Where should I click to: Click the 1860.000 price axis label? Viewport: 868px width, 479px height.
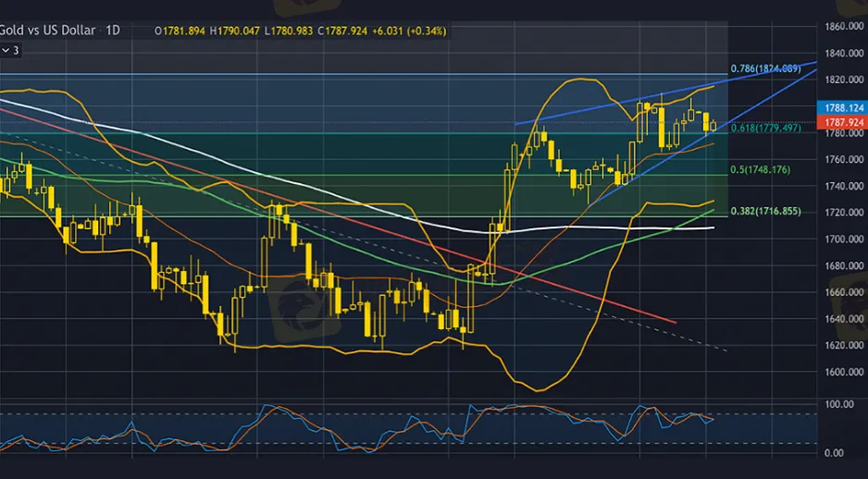(843, 27)
